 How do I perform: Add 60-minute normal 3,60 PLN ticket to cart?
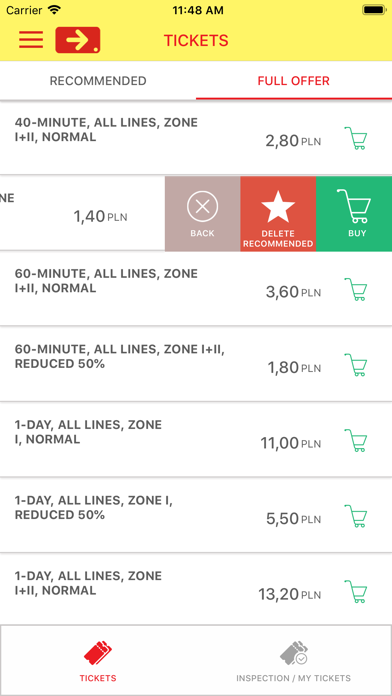pyautogui.click(x=356, y=289)
